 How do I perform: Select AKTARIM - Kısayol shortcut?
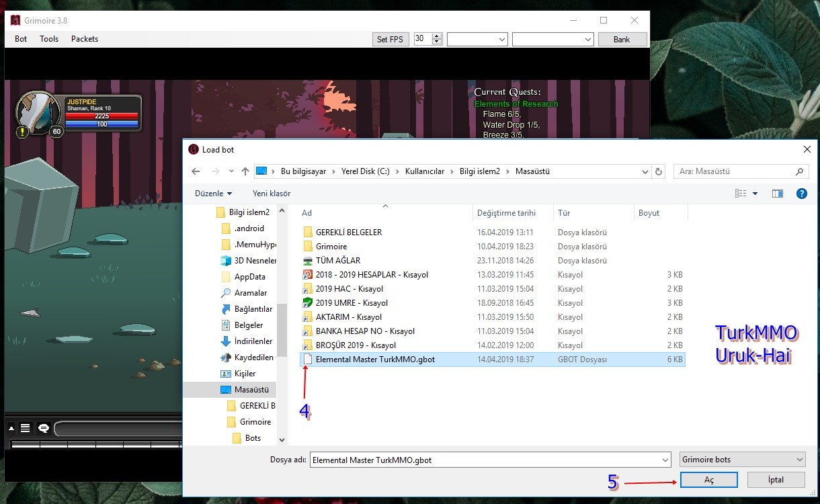[x=492, y=317]
